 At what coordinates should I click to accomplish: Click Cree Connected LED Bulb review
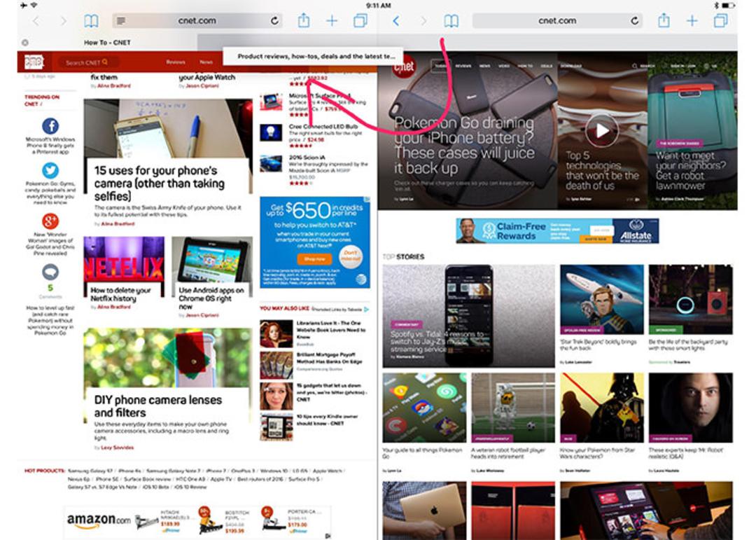pos(323,127)
